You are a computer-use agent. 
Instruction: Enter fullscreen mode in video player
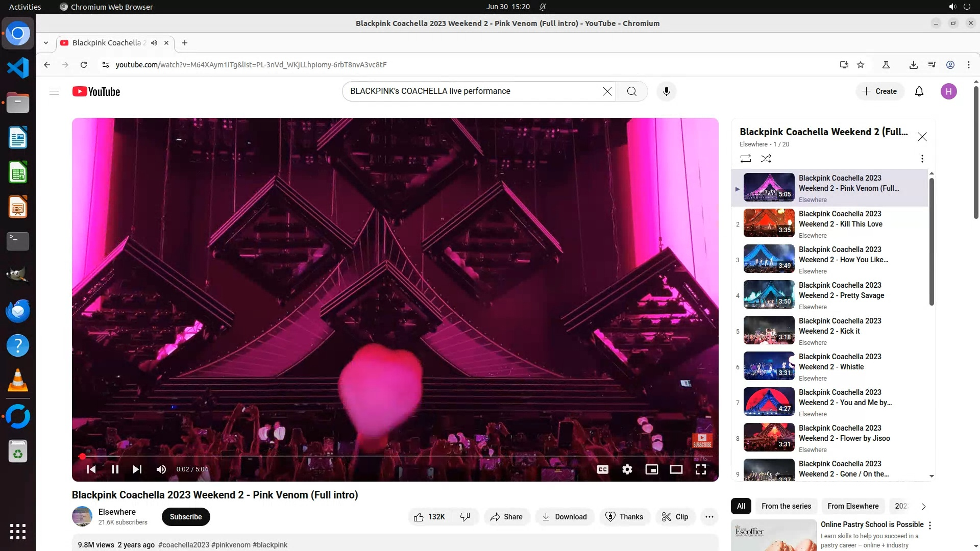(x=700, y=469)
